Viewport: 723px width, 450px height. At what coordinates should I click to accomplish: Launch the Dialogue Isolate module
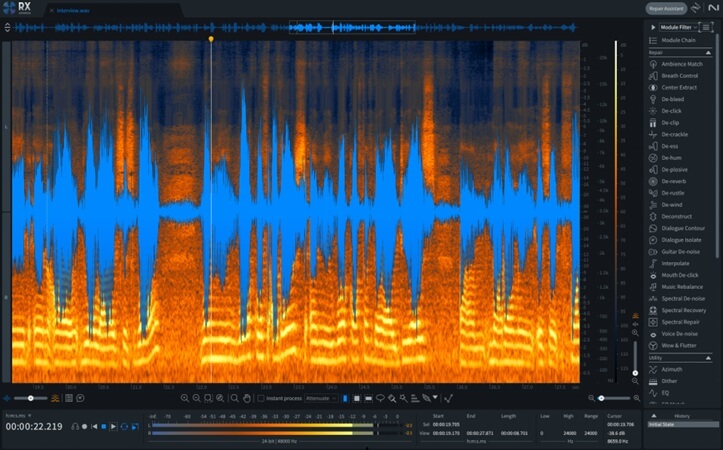pyautogui.click(x=683, y=239)
